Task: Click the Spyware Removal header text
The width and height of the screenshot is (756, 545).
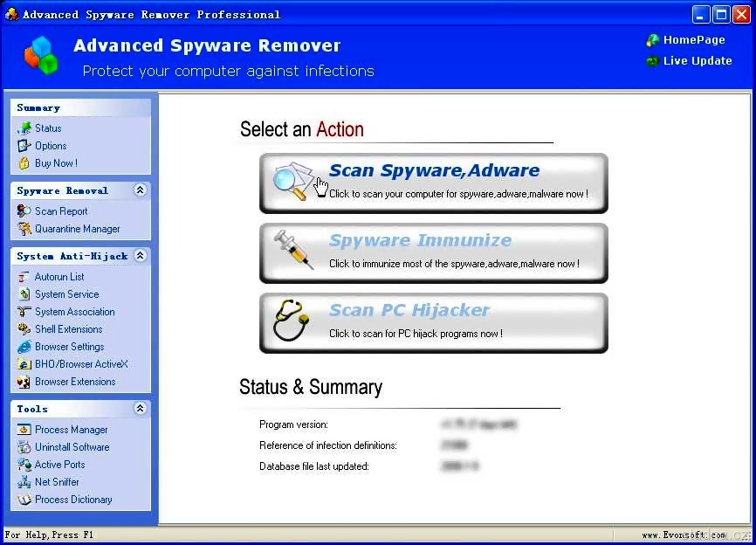Action: coord(62,190)
